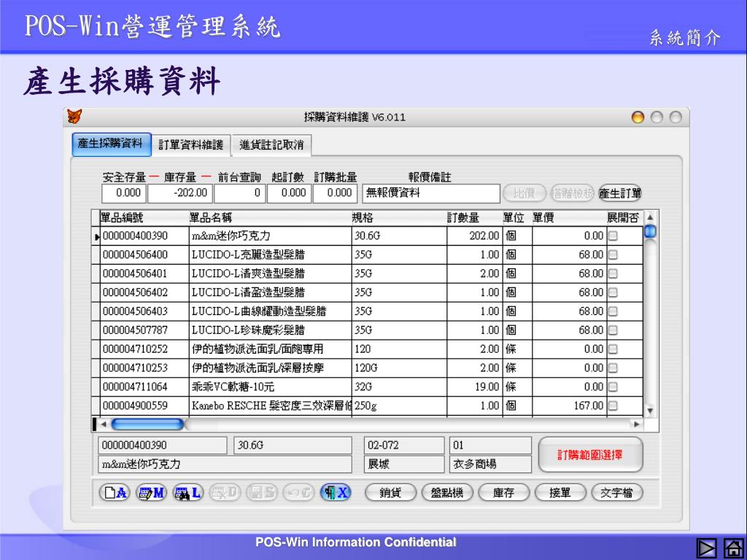This screenshot has width=747, height=560.
Task: Tick 展開否 checkbox for LUCIDO-L清盈造型髮腊
Action: (x=613, y=292)
